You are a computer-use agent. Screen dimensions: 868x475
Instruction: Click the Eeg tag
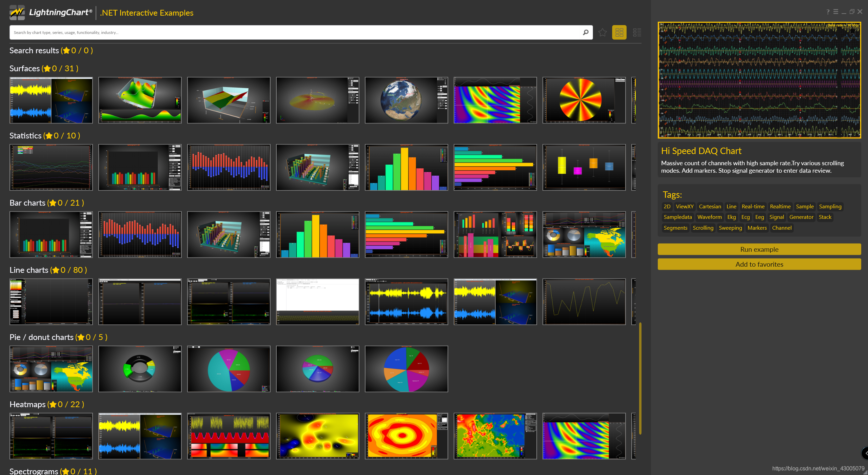point(759,217)
